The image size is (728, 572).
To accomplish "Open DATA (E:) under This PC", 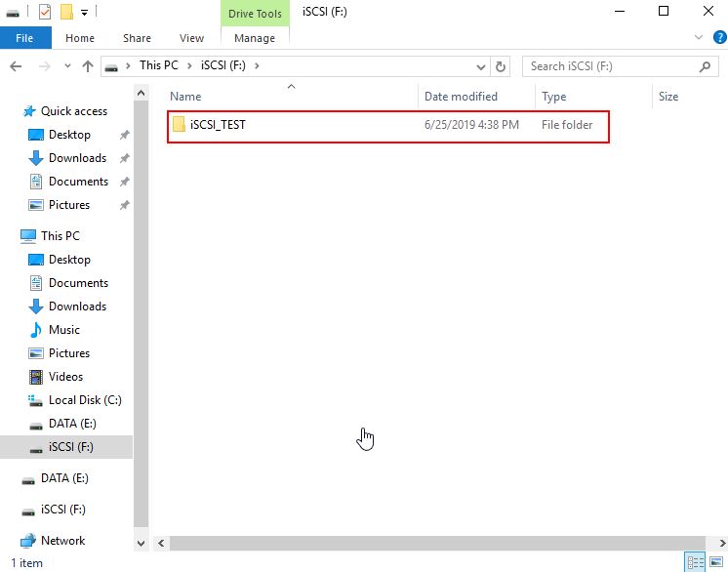I will 72,424.
